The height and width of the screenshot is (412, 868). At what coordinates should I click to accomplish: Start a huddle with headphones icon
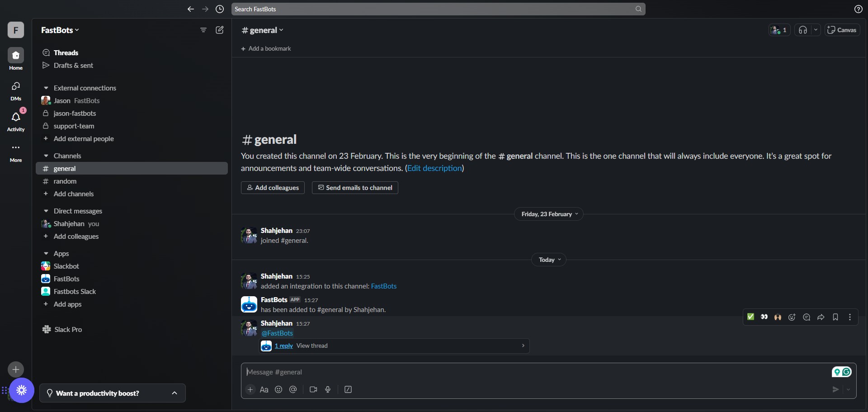[803, 30]
